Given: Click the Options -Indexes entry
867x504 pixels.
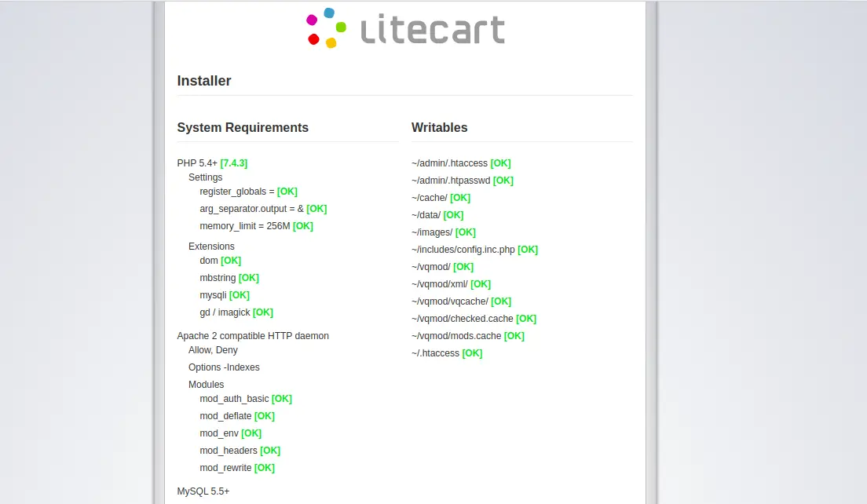Looking at the screenshot, I should click(x=224, y=367).
